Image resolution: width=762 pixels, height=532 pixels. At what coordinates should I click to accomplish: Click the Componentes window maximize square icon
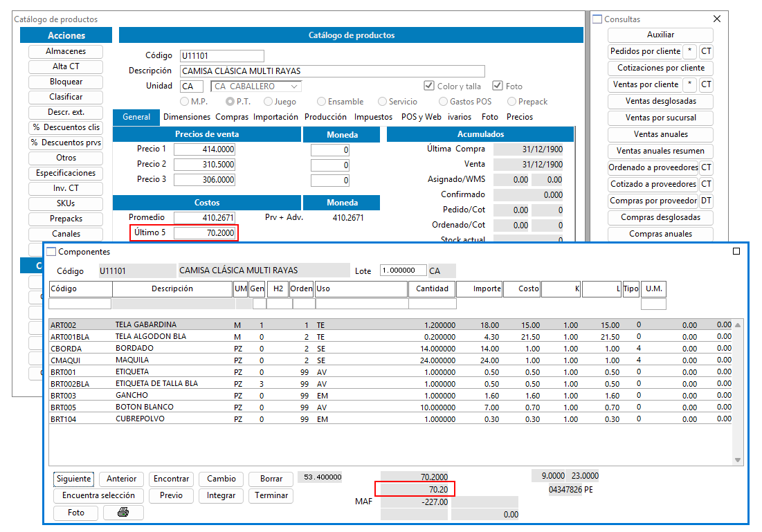click(736, 251)
